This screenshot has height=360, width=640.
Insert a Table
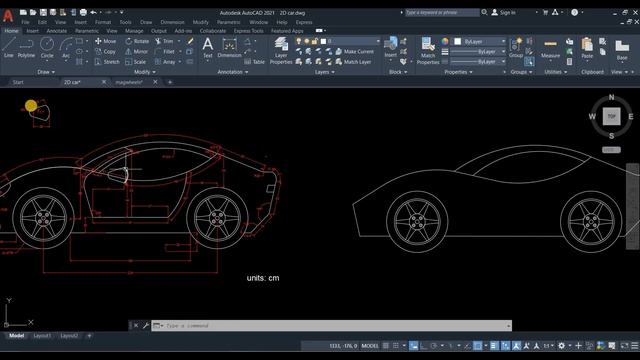pyautogui.click(x=254, y=62)
